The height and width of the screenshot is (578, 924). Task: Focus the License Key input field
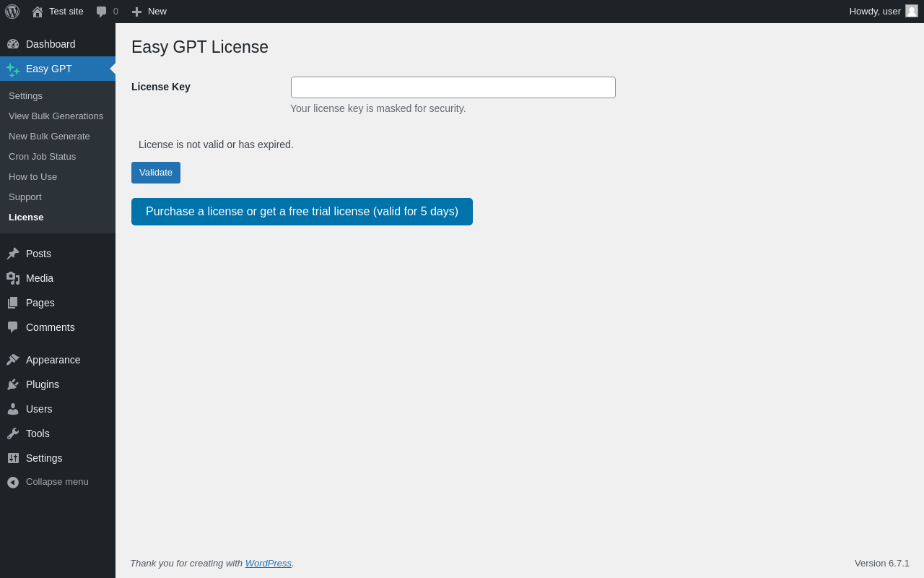click(453, 87)
